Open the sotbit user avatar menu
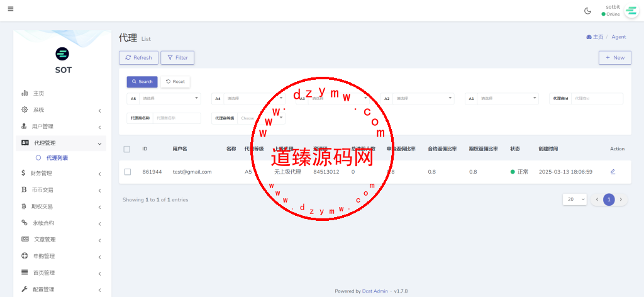 pyautogui.click(x=631, y=11)
